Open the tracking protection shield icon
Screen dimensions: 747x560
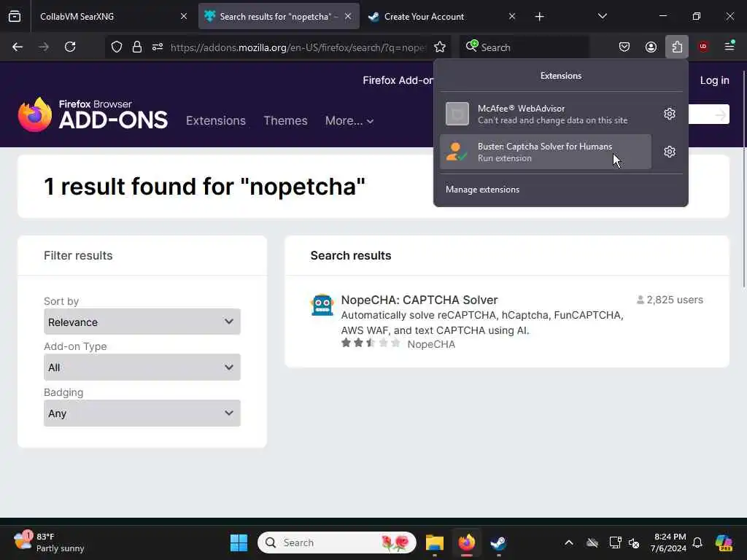(x=117, y=47)
